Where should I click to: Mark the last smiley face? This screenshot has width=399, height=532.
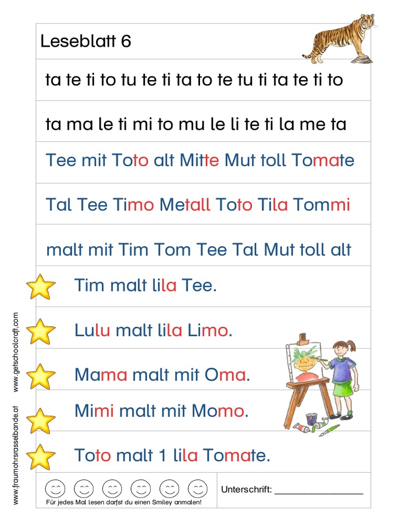click(197, 488)
